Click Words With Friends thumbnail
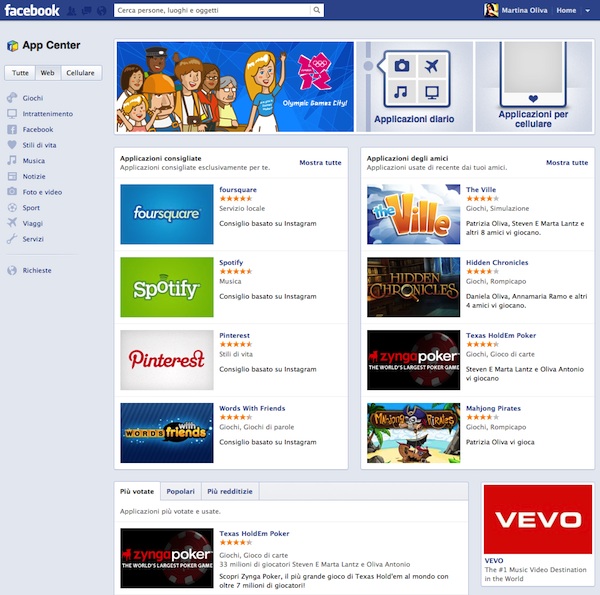 [x=167, y=433]
